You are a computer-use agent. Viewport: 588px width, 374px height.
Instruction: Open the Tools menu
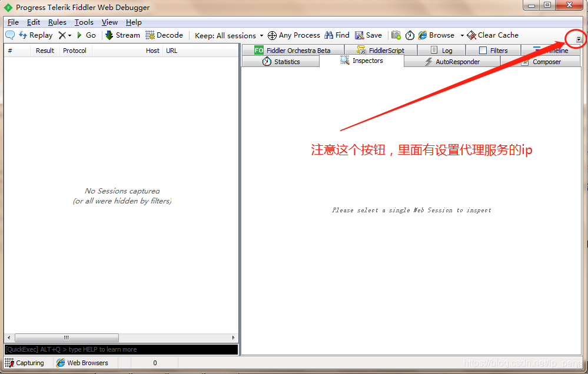tap(84, 22)
